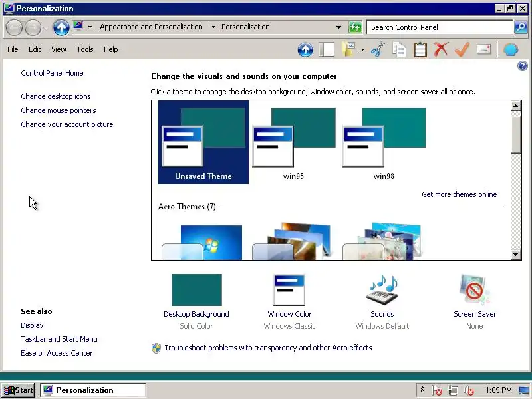Open Ease of Access Center link
This screenshot has height=399, width=532.
tap(57, 353)
